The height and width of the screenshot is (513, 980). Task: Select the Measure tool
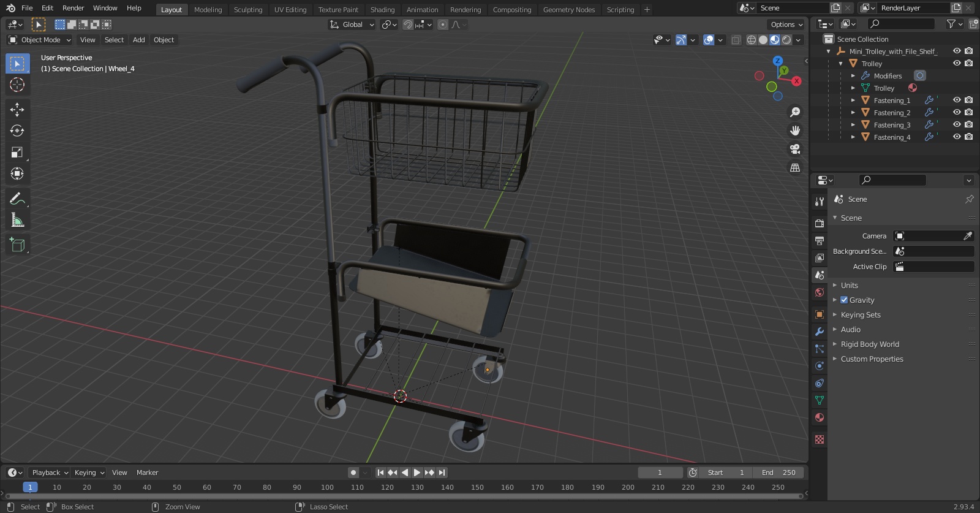pos(17,220)
